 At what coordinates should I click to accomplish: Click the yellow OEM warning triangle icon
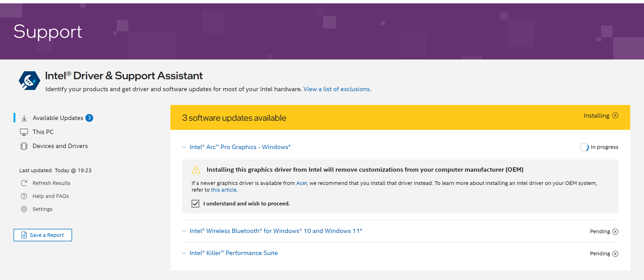(x=196, y=170)
